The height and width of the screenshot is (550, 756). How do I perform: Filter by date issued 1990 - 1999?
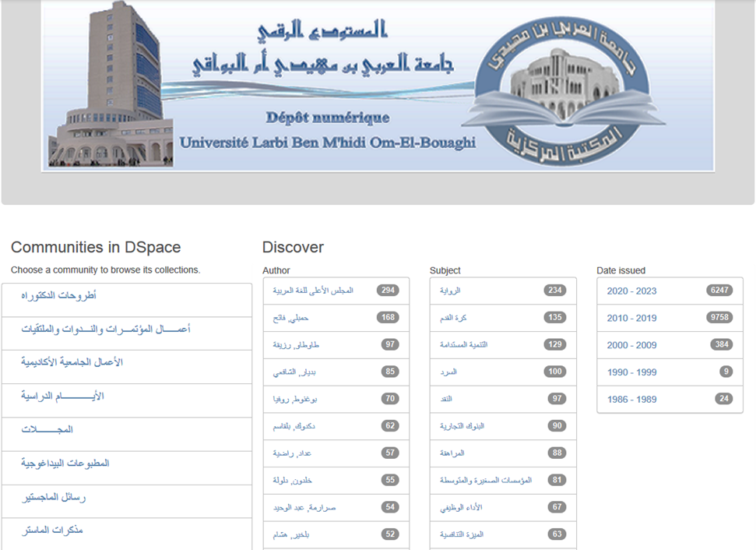pyautogui.click(x=631, y=372)
